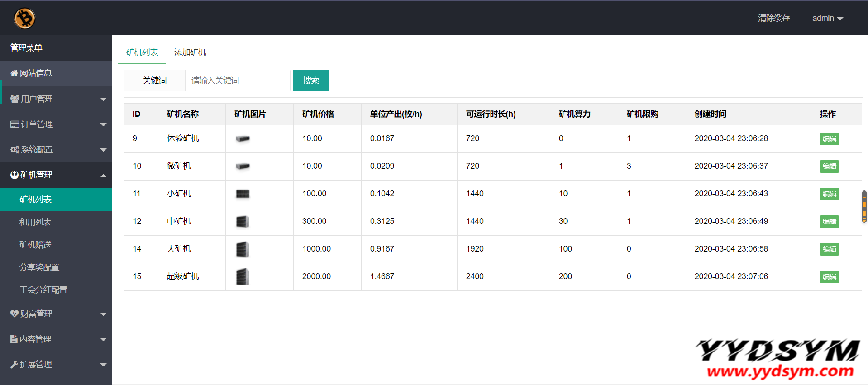Click the home icon beside 网站信息
Viewport: 868px width, 385px height.
(14, 73)
